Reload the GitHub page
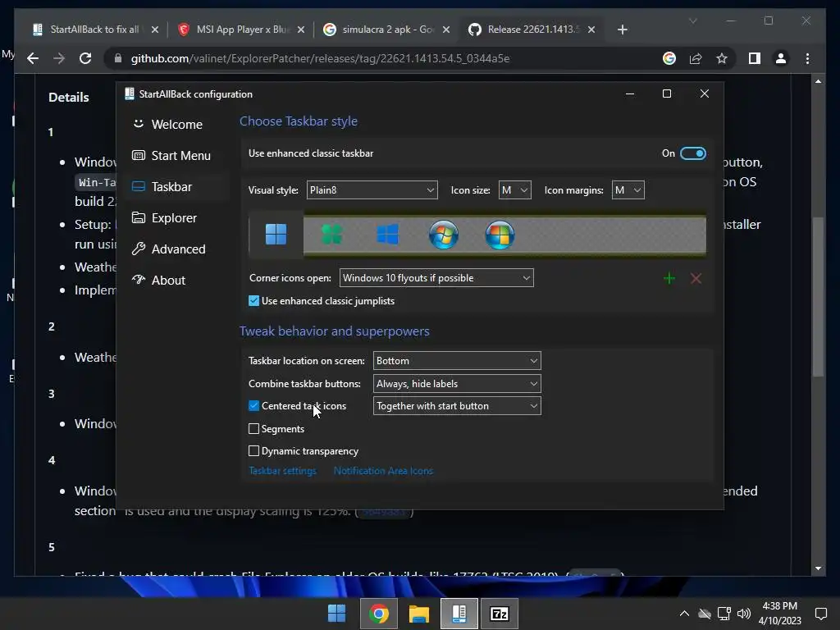The width and height of the screenshot is (840, 630). tap(85, 58)
